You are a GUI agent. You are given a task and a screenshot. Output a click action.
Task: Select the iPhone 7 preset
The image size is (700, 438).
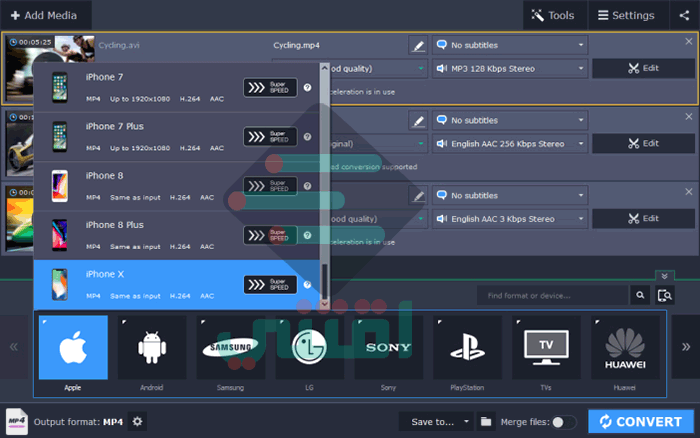[x=177, y=88]
